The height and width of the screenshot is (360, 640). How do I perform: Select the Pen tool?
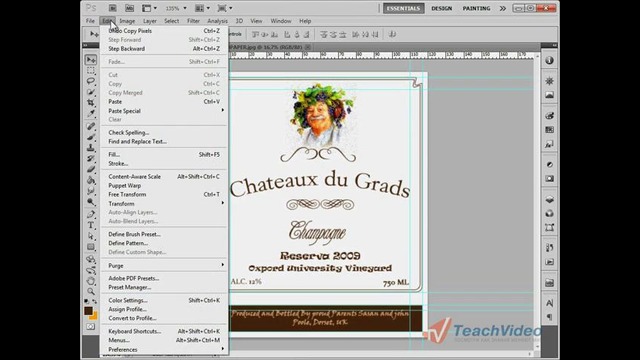point(91,214)
